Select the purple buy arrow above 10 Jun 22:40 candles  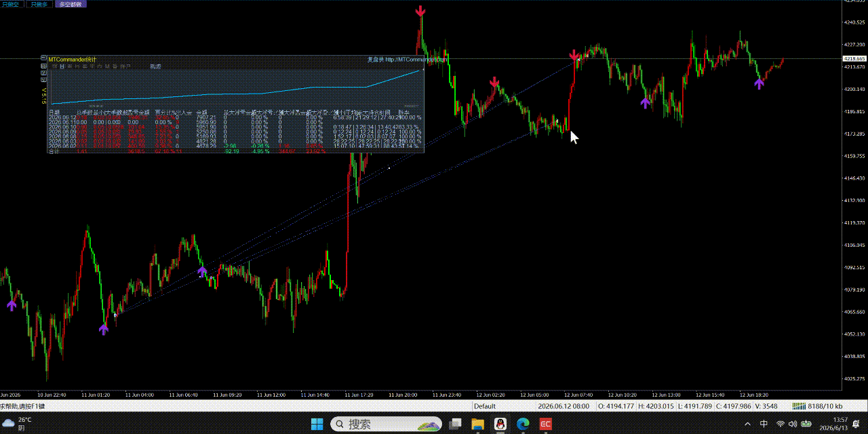pyautogui.click(x=12, y=305)
